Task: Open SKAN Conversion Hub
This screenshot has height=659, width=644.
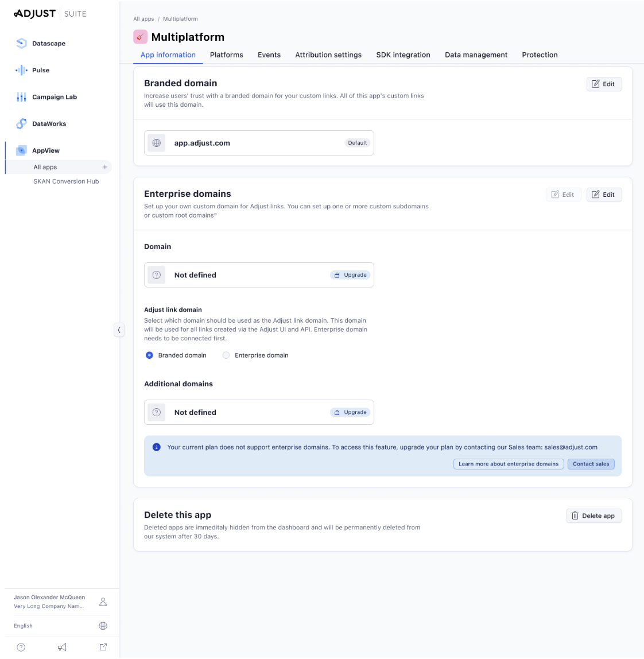Action: pos(66,181)
